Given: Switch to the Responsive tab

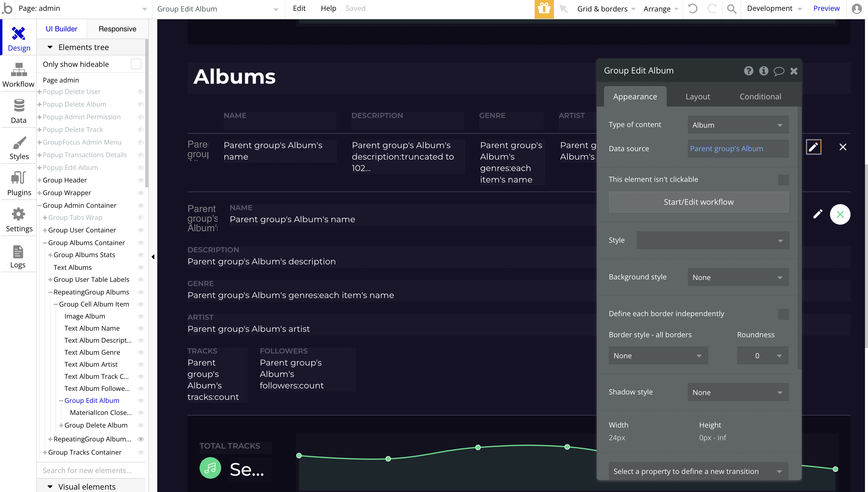Looking at the screenshot, I should click(117, 29).
